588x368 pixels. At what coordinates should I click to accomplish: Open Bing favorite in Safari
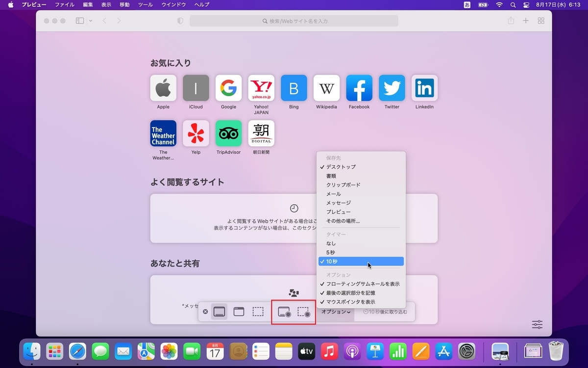point(294,88)
